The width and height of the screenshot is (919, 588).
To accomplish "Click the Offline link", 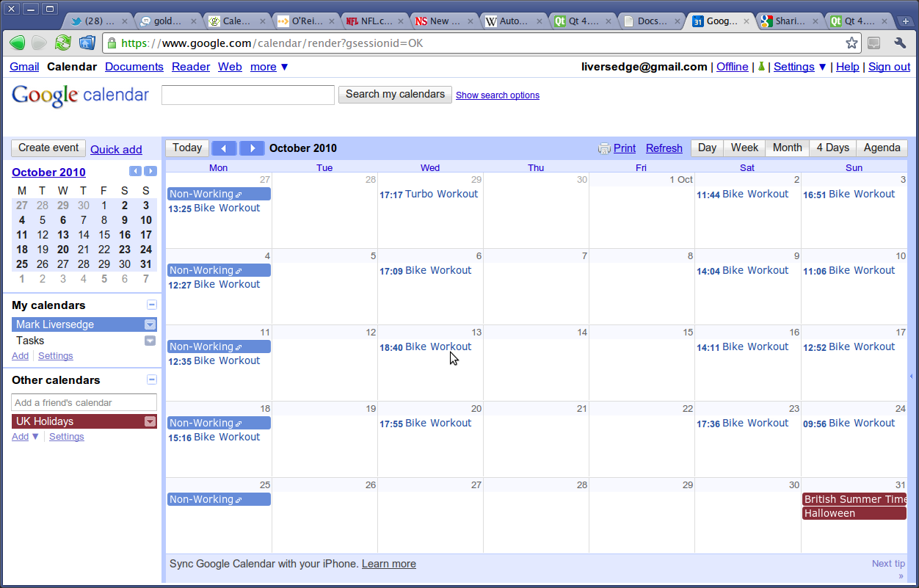I will click(733, 67).
